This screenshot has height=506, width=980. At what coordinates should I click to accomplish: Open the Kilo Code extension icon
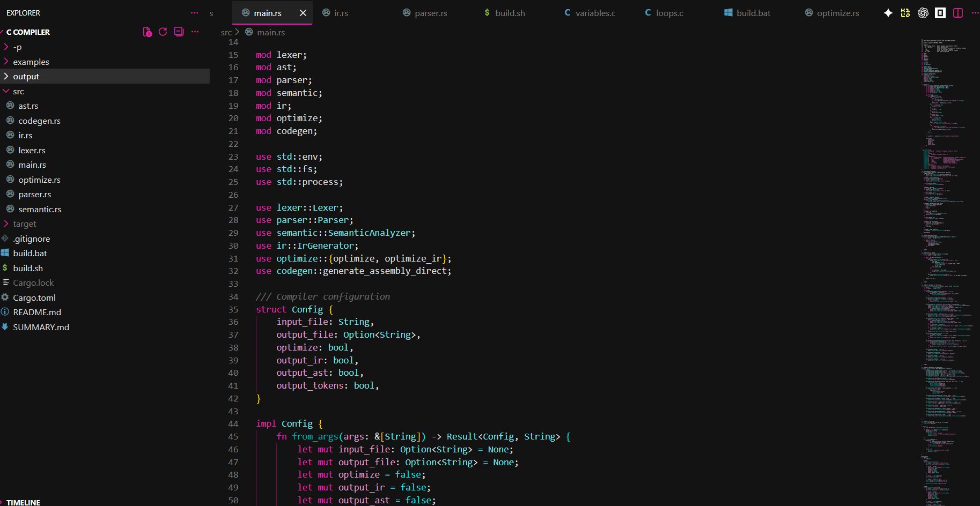pyautogui.click(x=905, y=13)
